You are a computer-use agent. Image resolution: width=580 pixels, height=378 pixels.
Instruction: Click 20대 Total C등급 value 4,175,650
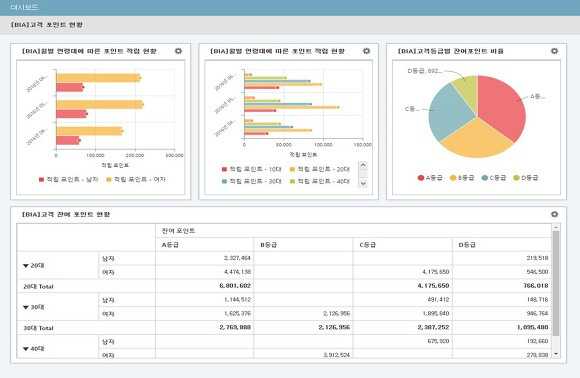click(x=434, y=286)
